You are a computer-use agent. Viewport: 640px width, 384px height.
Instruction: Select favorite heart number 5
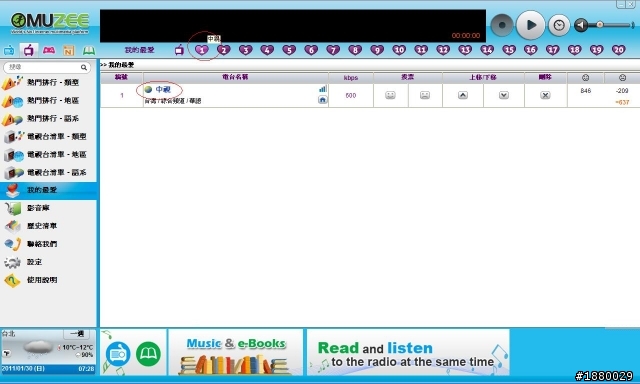pyautogui.click(x=289, y=50)
